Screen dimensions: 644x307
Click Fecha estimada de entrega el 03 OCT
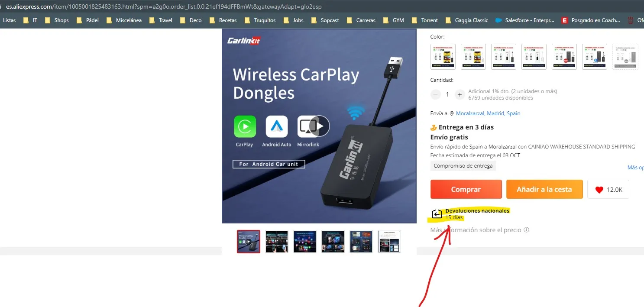[475, 155]
